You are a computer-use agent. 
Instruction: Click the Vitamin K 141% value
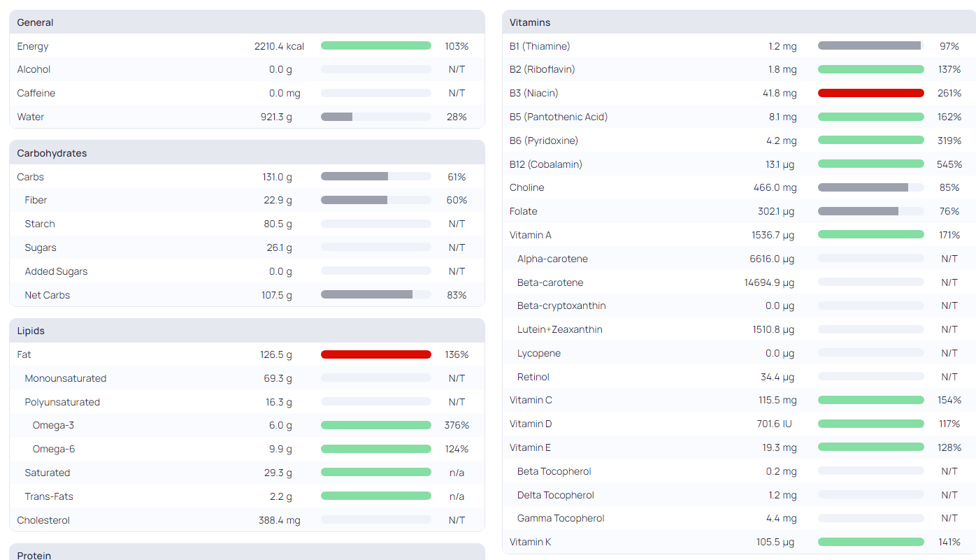949,542
